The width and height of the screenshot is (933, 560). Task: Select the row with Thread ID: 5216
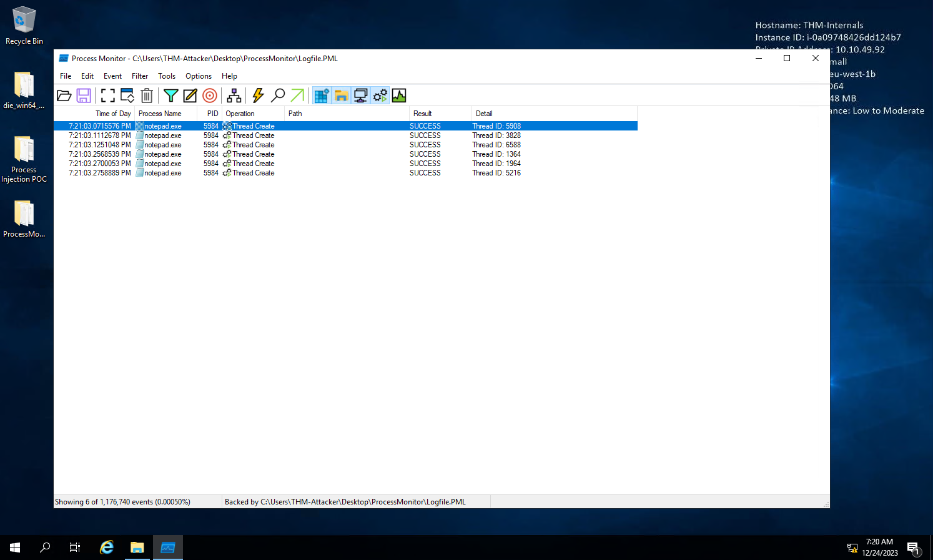pyautogui.click(x=345, y=173)
